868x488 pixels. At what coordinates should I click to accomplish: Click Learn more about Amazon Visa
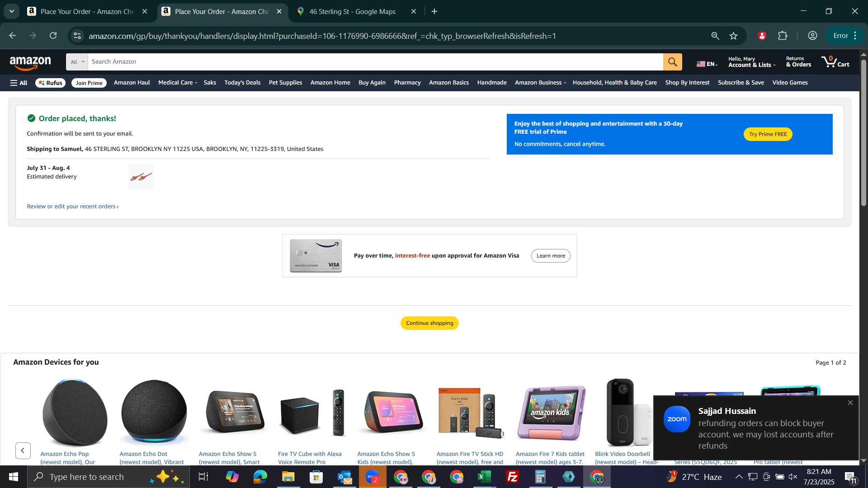point(551,256)
